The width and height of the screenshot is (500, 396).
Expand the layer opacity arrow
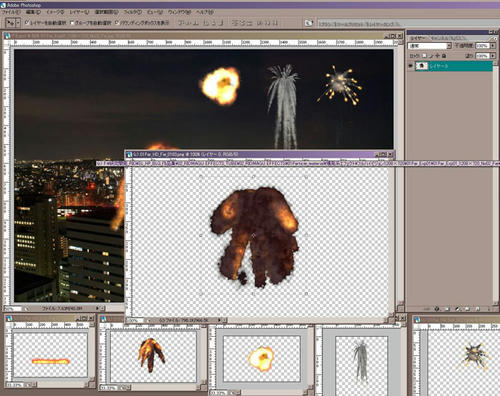coord(493,46)
